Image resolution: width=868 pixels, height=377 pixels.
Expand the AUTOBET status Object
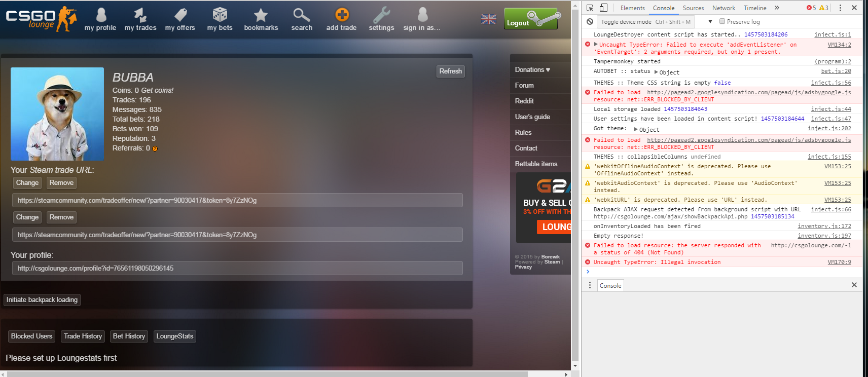(657, 72)
